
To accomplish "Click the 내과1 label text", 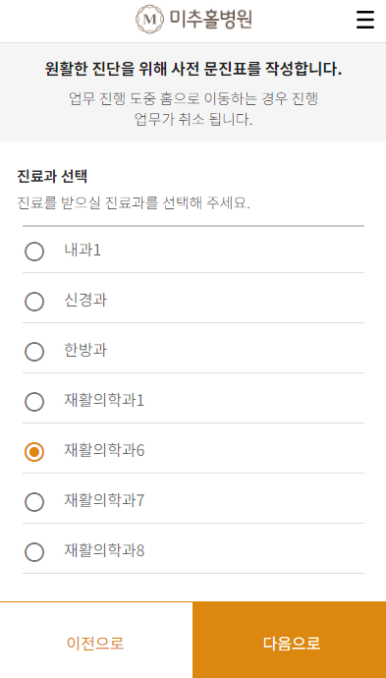I will point(83,250).
